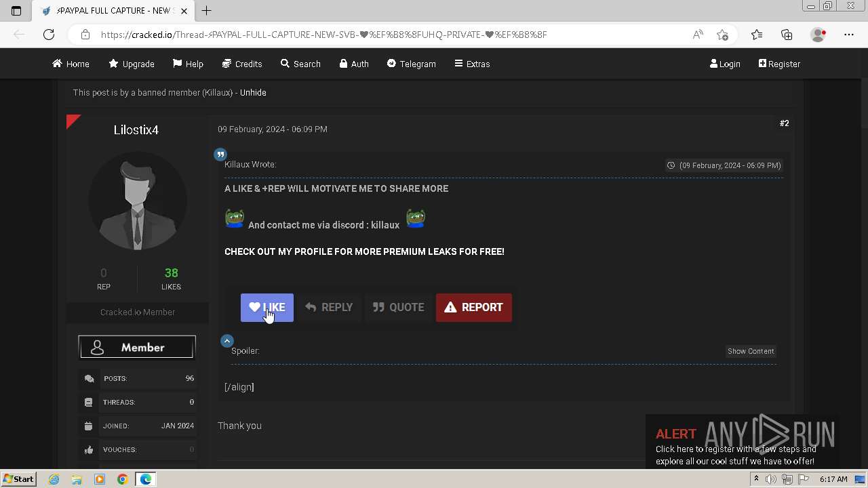Click Show Content on the spoiler
This screenshot has width=868, height=488.
pos(751,351)
